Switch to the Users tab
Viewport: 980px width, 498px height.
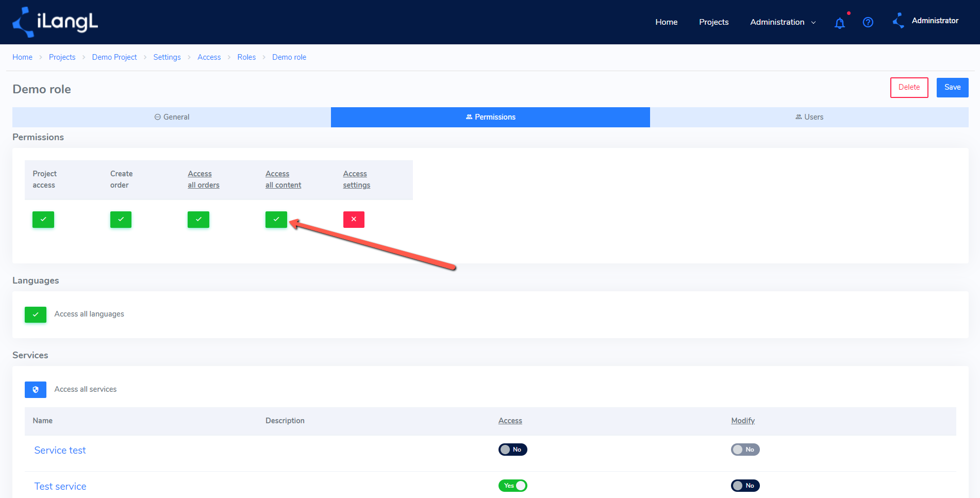809,117
